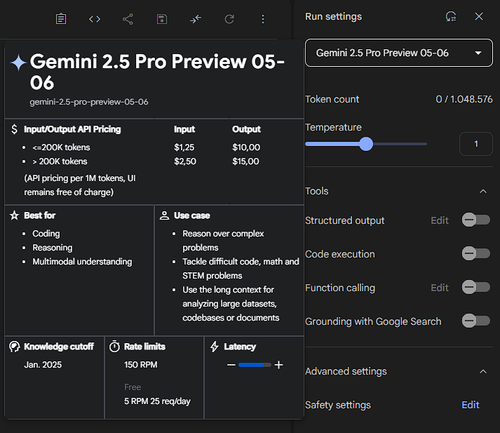Click the Tackle difficult code, math item
The height and width of the screenshot is (433, 500).
tap(240, 269)
